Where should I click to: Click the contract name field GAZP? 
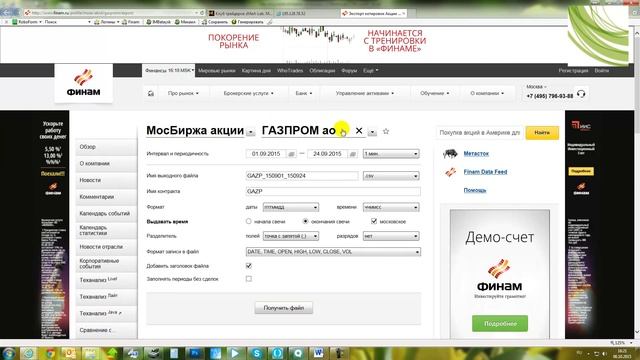pos(333,191)
